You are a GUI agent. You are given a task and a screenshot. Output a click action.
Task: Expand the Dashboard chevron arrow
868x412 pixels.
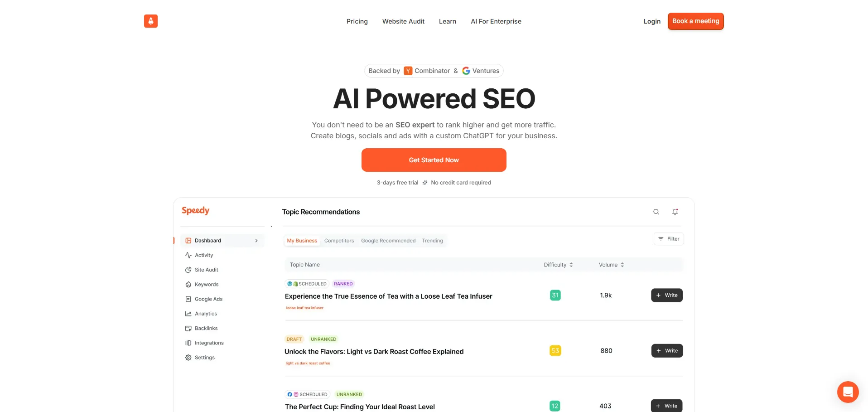tap(256, 241)
